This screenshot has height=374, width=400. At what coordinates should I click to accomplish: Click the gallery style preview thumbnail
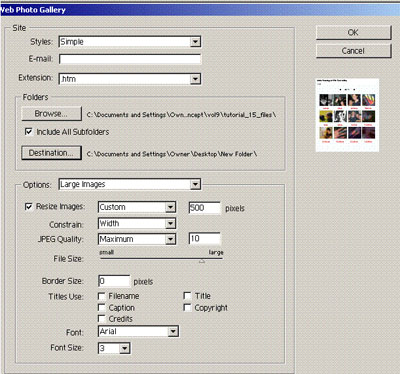point(347,115)
